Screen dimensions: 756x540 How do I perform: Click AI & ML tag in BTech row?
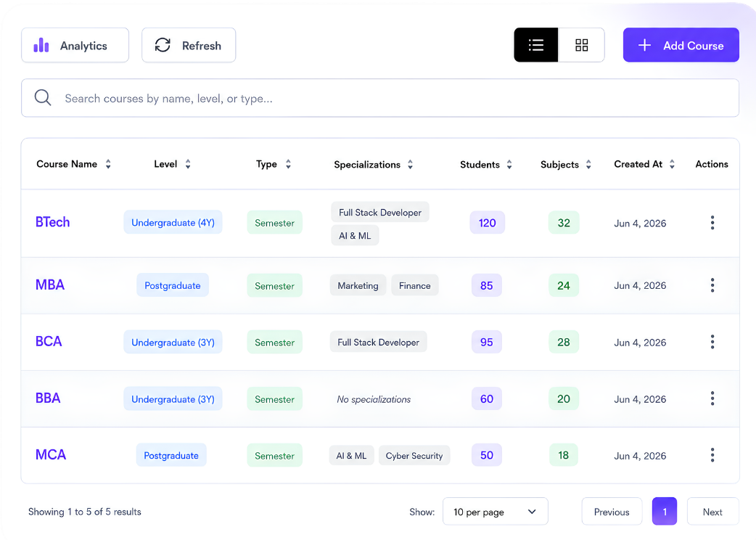coord(355,236)
